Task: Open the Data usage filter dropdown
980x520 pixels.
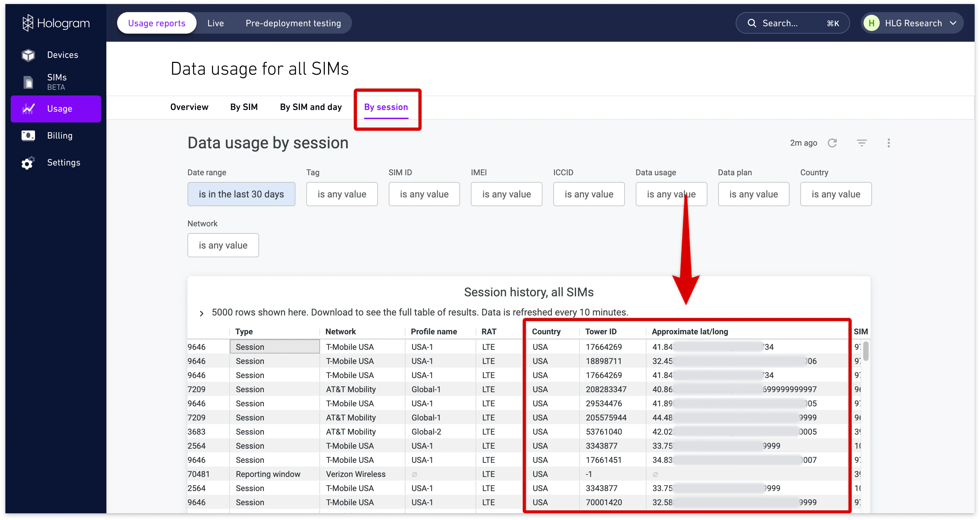Action: (x=671, y=194)
